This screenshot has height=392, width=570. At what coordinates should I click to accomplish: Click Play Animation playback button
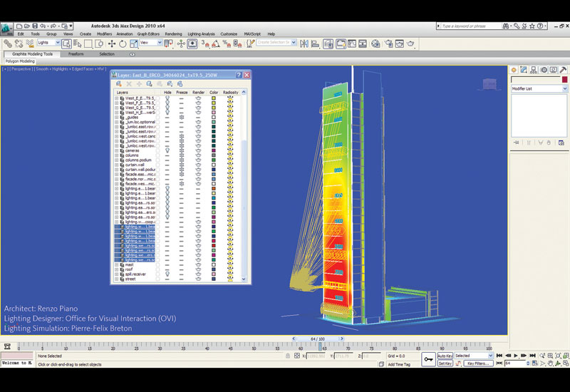coord(515,356)
